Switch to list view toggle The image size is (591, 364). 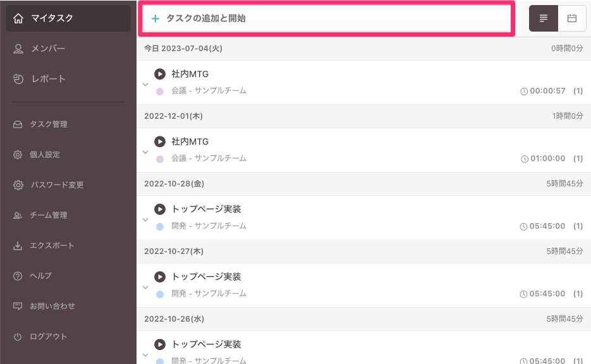tap(544, 18)
